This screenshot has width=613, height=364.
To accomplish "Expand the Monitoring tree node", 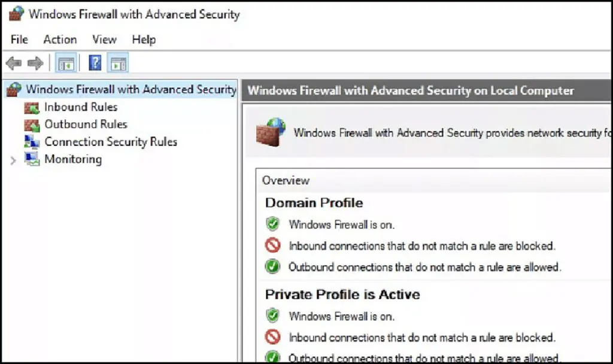I will coord(13,160).
